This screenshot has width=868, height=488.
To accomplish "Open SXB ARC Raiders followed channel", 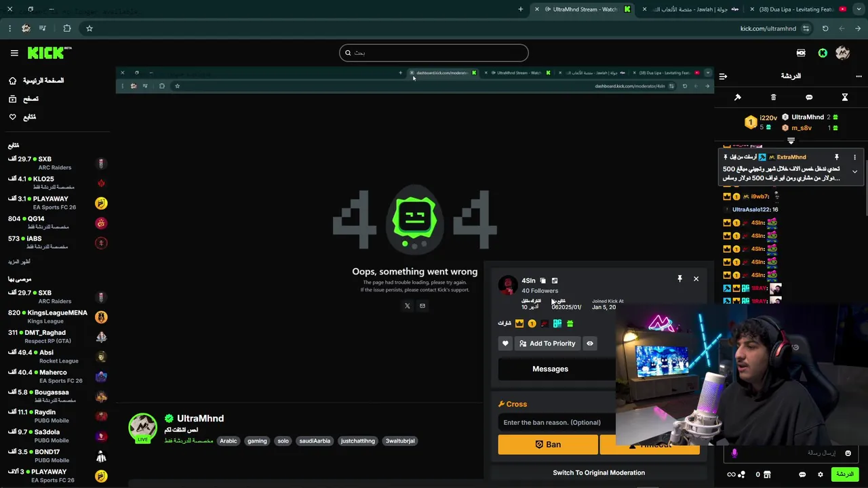I will pos(58,163).
